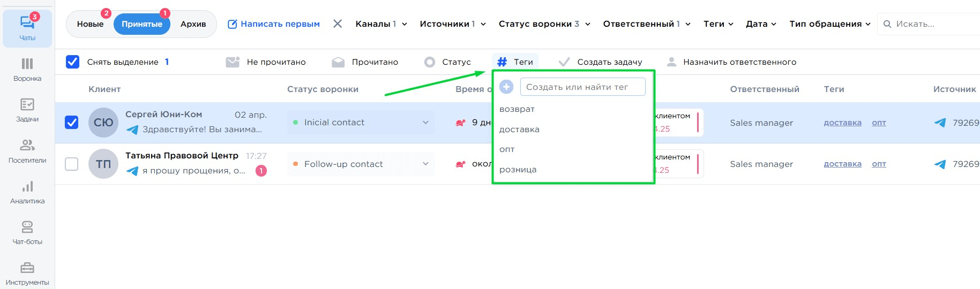Click Создать задачу action

[x=600, y=62]
